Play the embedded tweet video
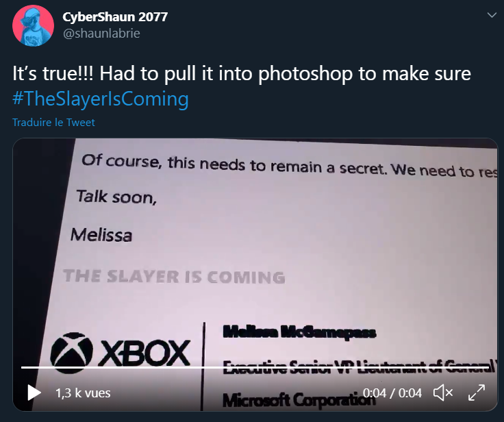The image size is (504, 422). click(x=34, y=393)
